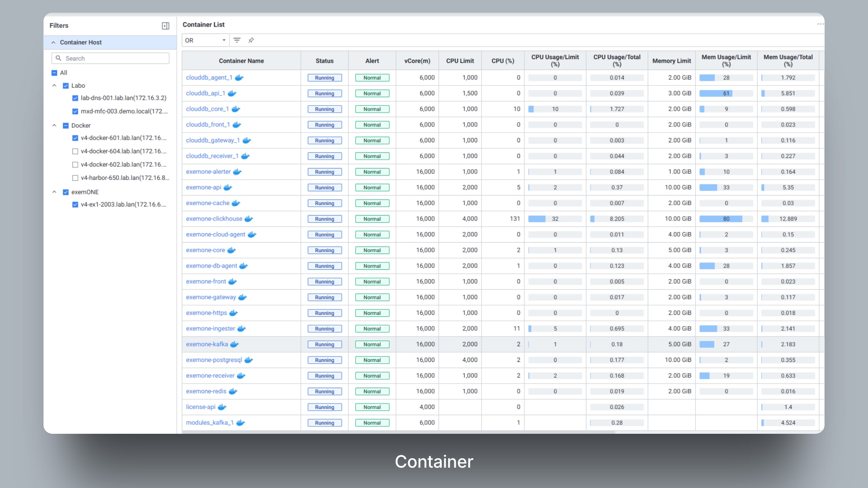
Task: Collapse the Filters panel icon
Action: coord(165,26)
